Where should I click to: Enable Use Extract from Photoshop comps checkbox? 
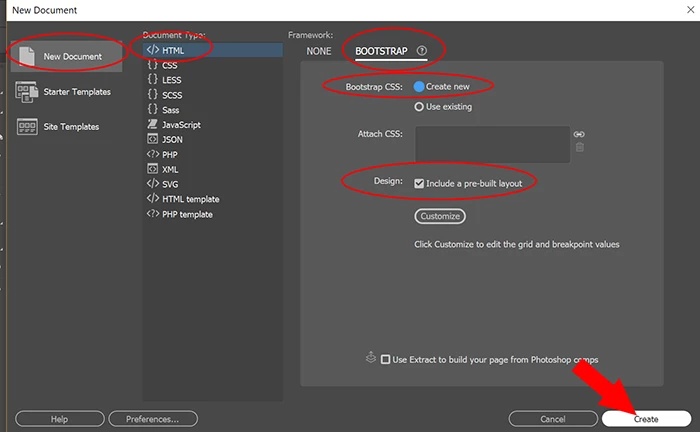point(385,359)
